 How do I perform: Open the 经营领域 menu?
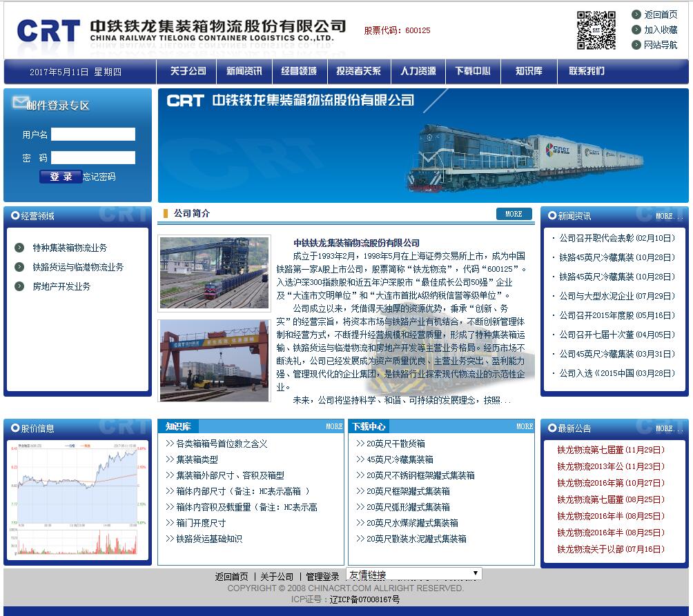pyautogui.click(x=299, y=71)
